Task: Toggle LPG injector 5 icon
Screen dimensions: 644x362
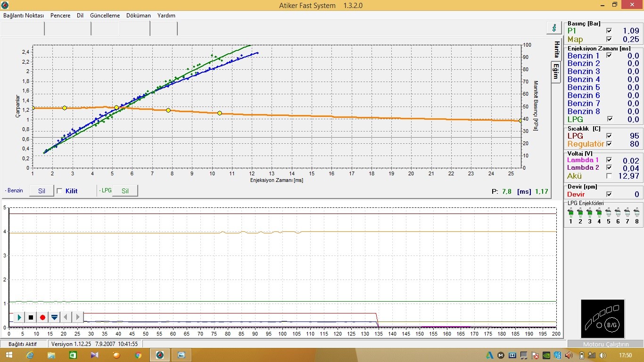Action: point(608,213)
